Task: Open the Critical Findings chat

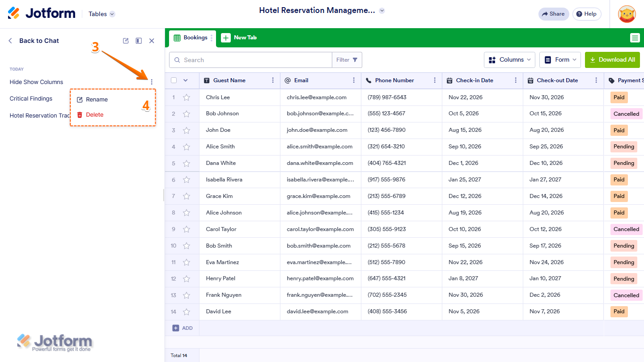Action: 31,99
